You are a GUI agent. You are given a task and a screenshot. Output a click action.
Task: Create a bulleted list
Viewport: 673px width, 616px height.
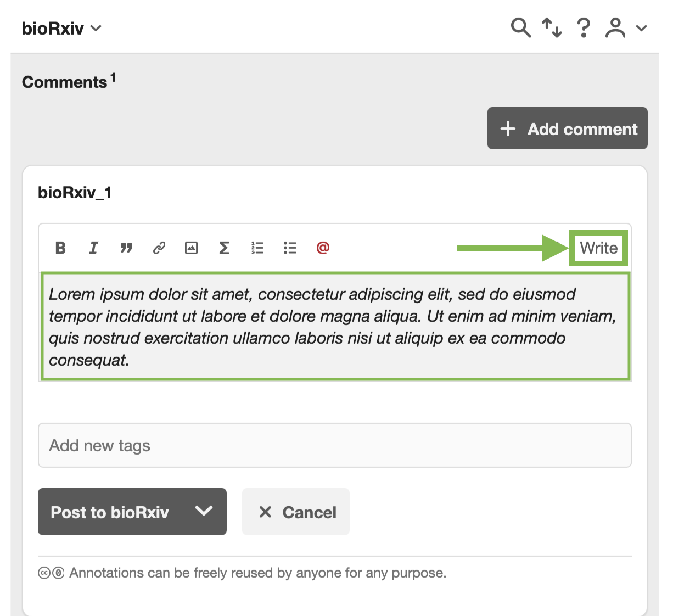tap(290, 248)
